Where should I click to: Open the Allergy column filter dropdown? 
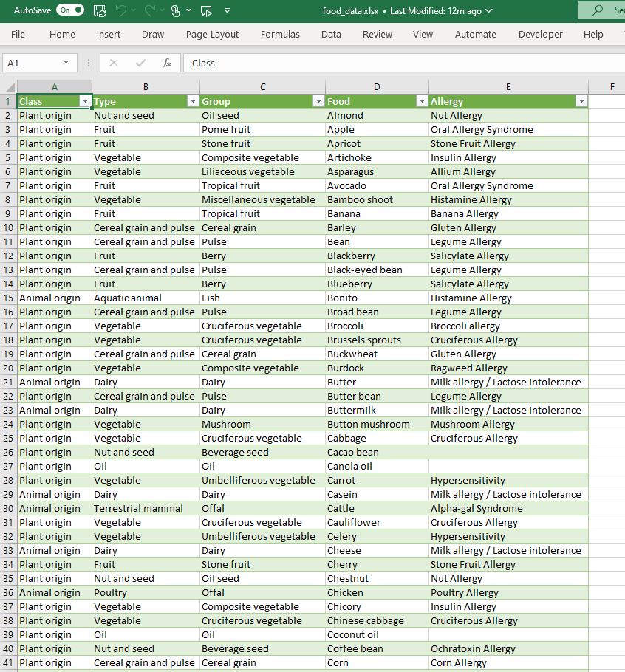coord(581,101)
